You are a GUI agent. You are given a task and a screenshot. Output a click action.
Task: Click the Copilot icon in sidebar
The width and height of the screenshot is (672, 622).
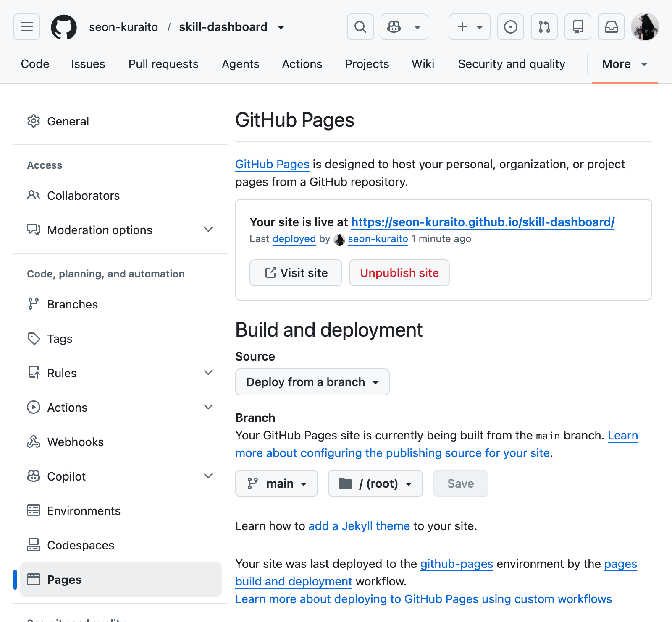[x=34, y=476]
